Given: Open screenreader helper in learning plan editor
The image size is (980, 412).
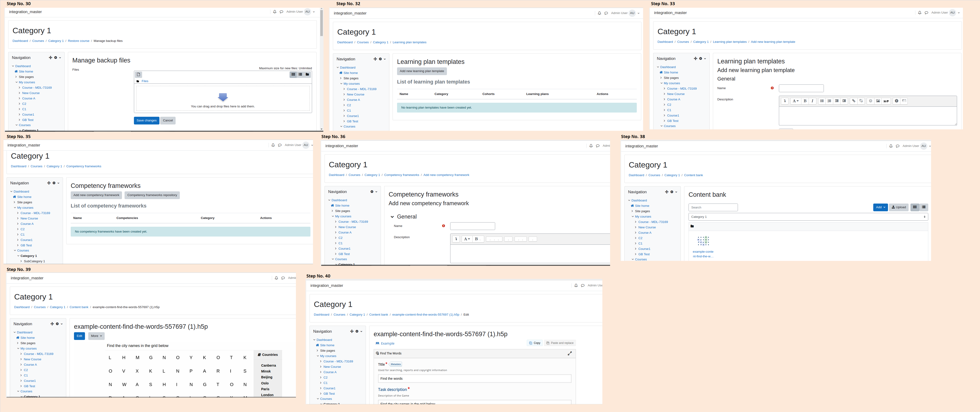Looking at the screenshot, I should pyautogui.click(x=904, y=101).
